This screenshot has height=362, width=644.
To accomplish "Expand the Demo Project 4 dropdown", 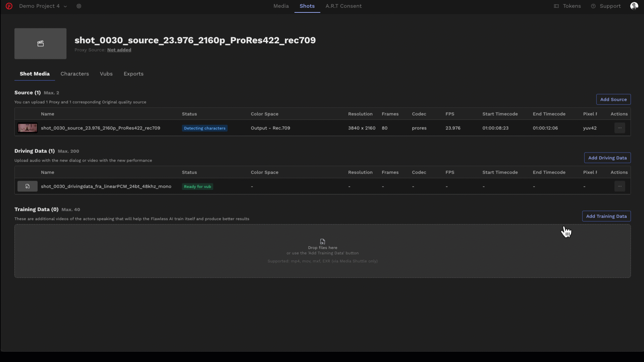I will coord(65,6).
